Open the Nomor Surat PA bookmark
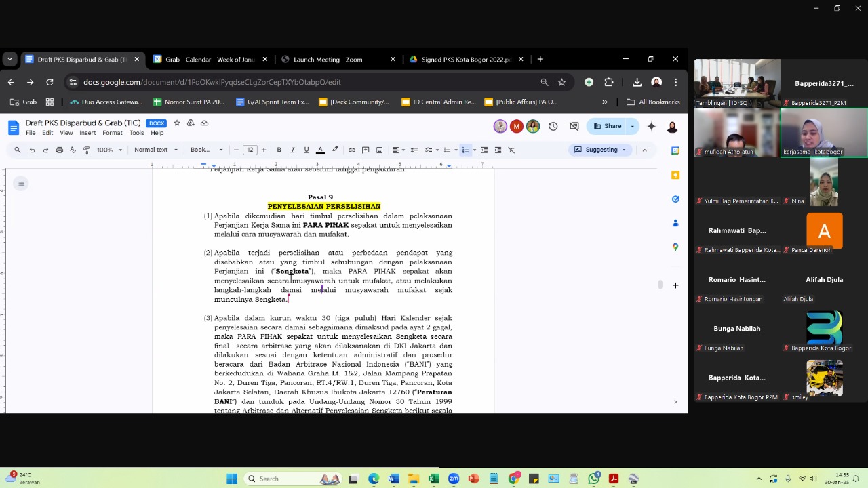The image size is (868, 488). [x=189, y=102]
